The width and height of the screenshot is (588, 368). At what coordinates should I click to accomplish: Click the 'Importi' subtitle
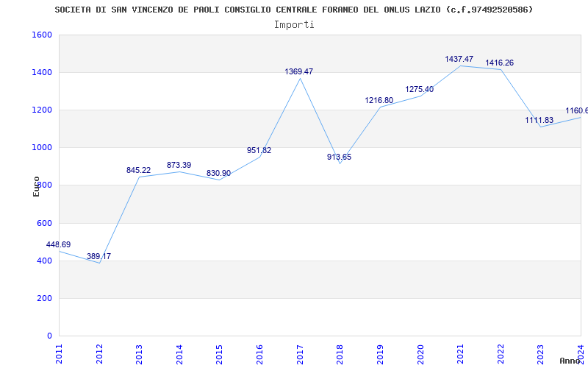[294, 25]
